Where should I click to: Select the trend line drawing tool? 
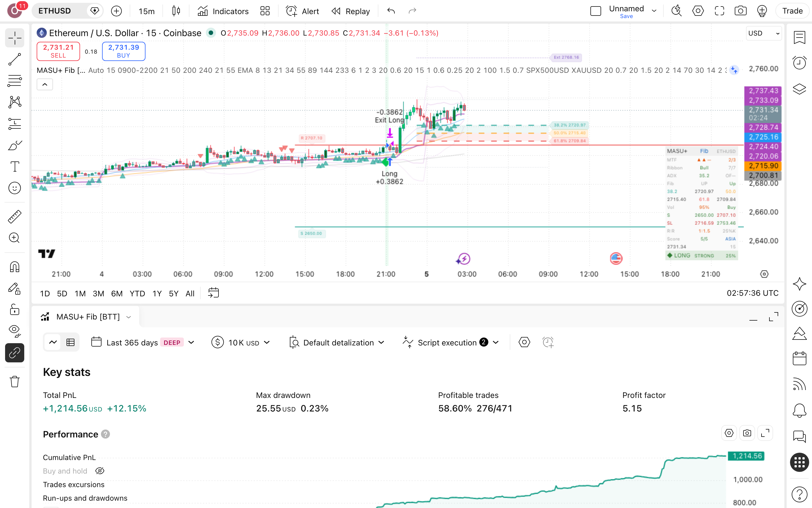(x=15, y=60)
